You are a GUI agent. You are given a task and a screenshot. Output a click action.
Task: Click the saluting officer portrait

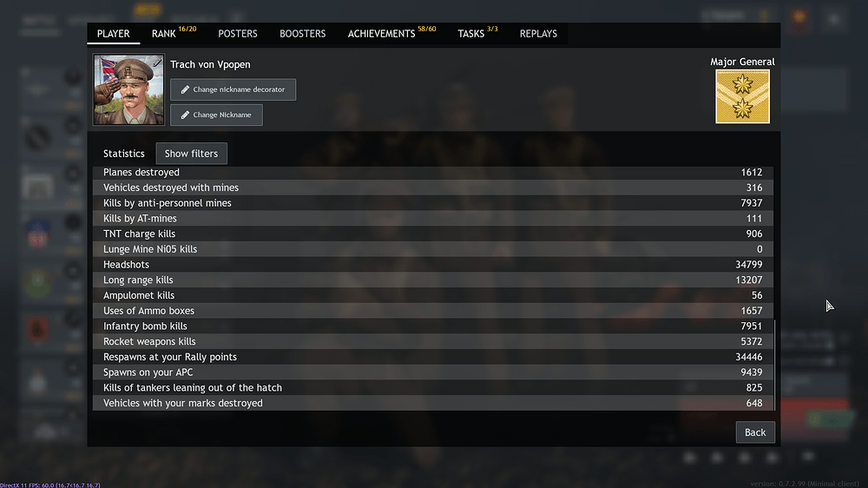128,89
